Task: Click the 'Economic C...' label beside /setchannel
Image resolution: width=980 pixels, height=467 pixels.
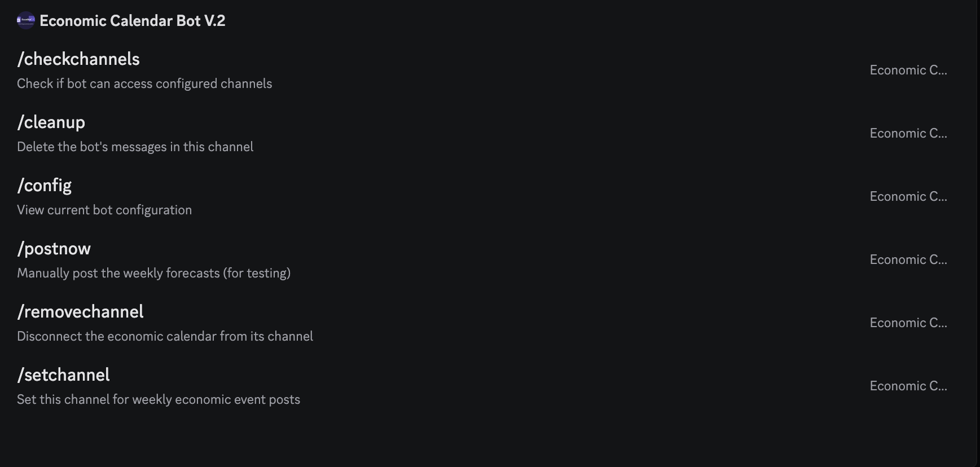Action: click(908, 386)
